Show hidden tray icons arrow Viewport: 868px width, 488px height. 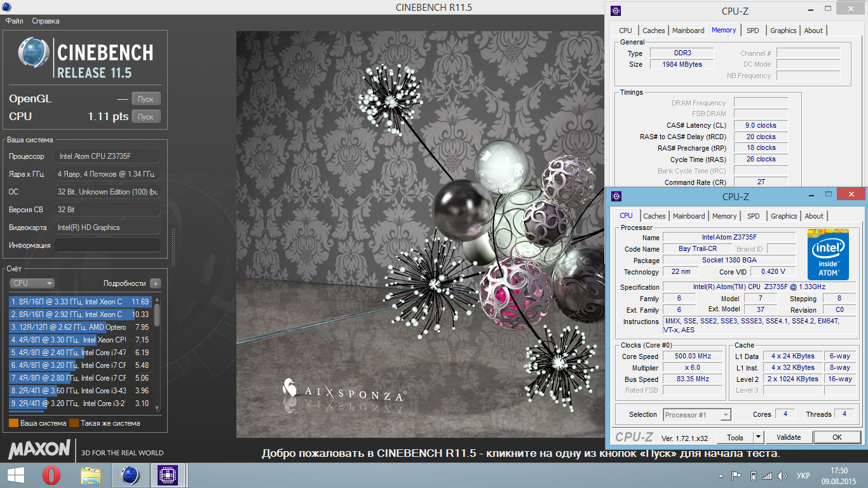pyautogui.click(x=721, y=476)
